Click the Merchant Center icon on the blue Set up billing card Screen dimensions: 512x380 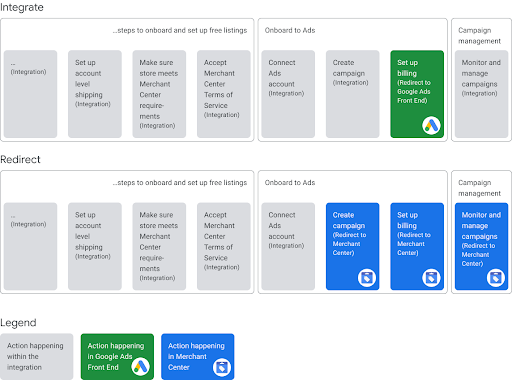click(x=431, y=278)
